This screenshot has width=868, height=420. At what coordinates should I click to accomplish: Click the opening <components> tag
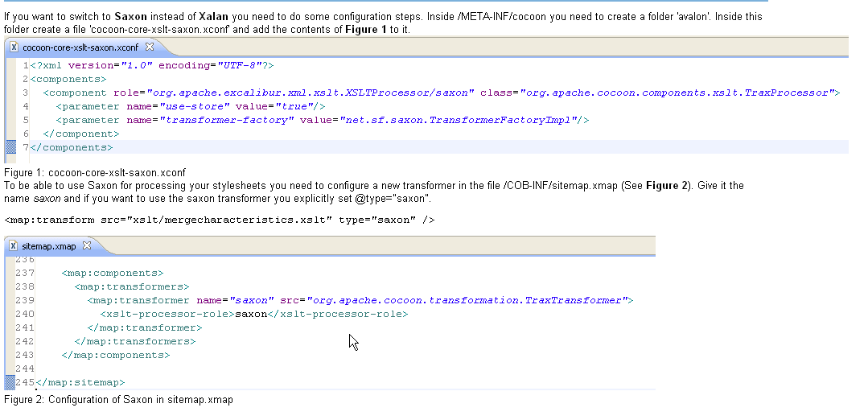coord(68,79)
